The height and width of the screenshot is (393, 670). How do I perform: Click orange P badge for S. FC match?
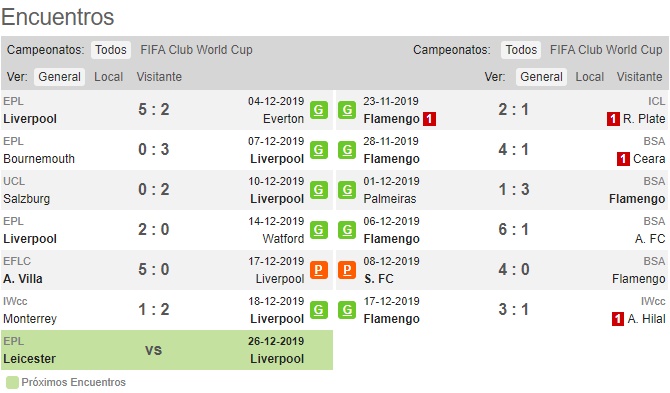347,270
